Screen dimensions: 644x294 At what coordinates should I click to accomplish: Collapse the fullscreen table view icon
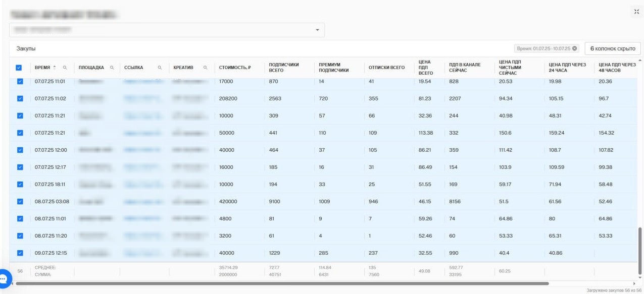pyautogui.click(x=636, y=12)
